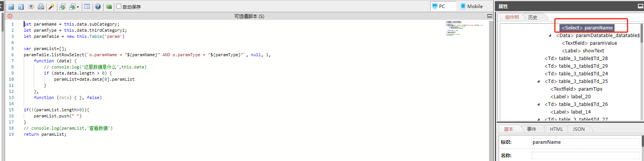This screenshot has width=644, height=161.
Task: Click the 标识 input field containing paramName
Action: pos(585,142)
